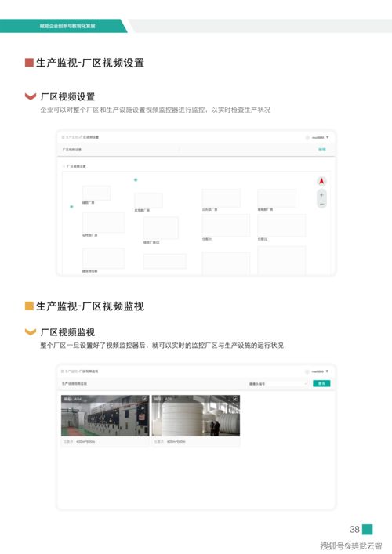Click the green 查询 search button
The width and height of the screenshot is (392, 554).
[x=321, y=383]
